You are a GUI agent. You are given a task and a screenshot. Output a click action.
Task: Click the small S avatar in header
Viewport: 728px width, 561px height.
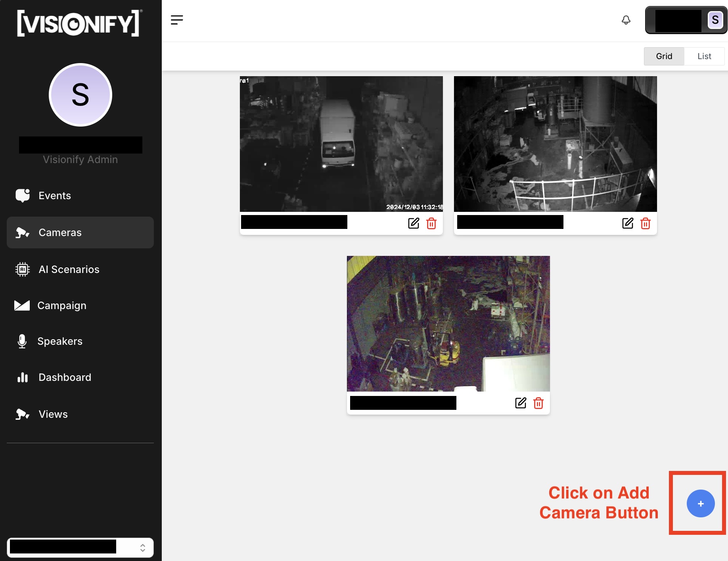tap(715, 20)
